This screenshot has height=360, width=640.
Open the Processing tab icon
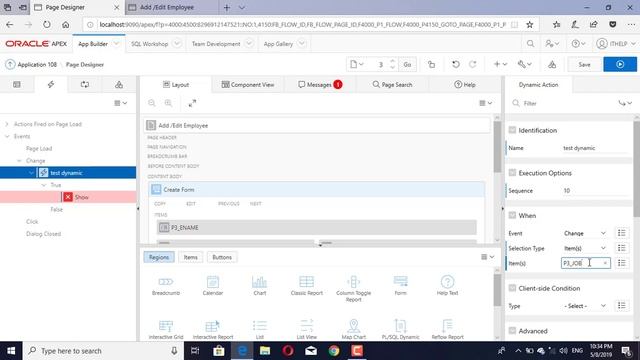(85, 84)
